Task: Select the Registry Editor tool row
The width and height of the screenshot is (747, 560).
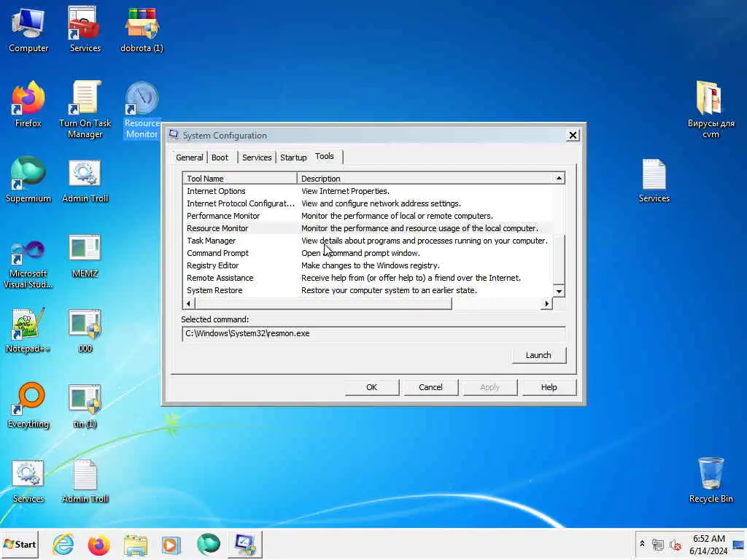Action: tap(368, 265)
